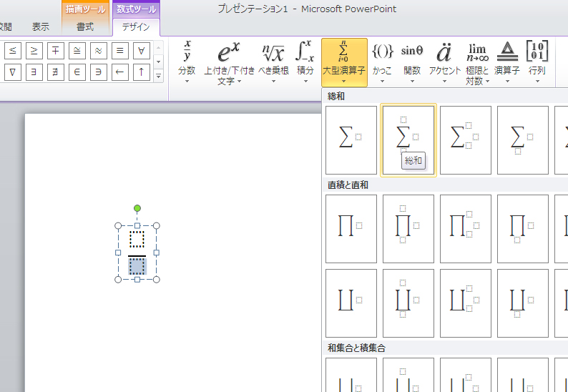Viewport: 568px width, 392px height.
Task: Click the top-left corner handle of equation box
Action: [118, 226]
